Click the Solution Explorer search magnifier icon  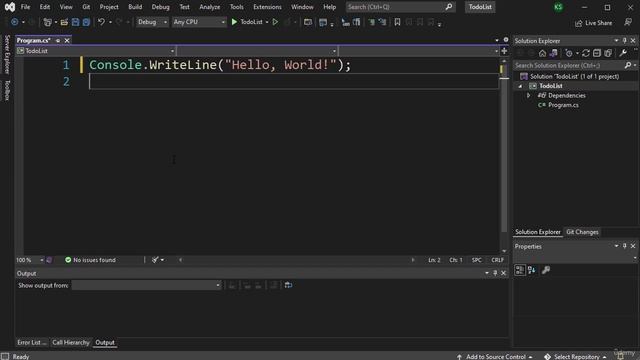[628, 65]
